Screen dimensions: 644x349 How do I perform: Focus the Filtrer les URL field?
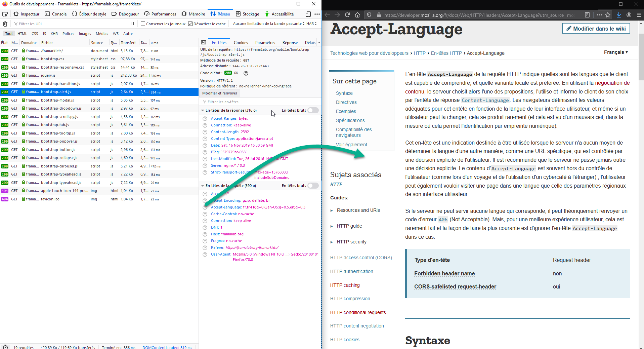tap(70, 24)
